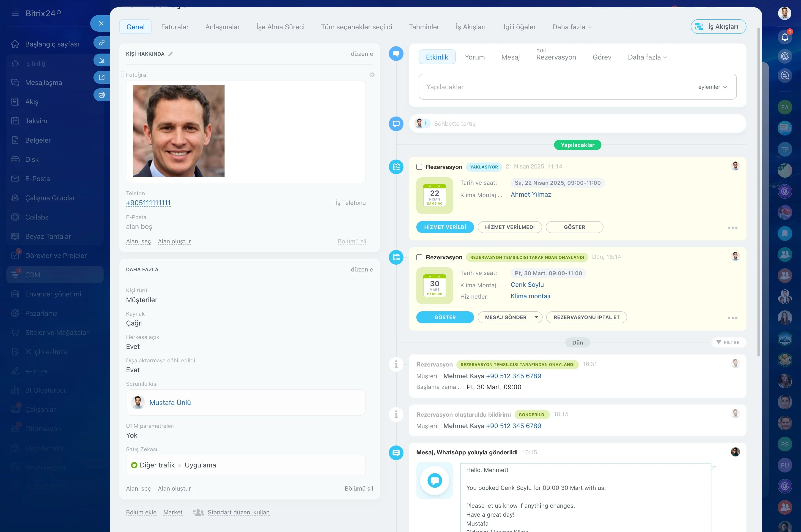
Task: Click phone number +905111111111
Action: [x=148, y=203]
